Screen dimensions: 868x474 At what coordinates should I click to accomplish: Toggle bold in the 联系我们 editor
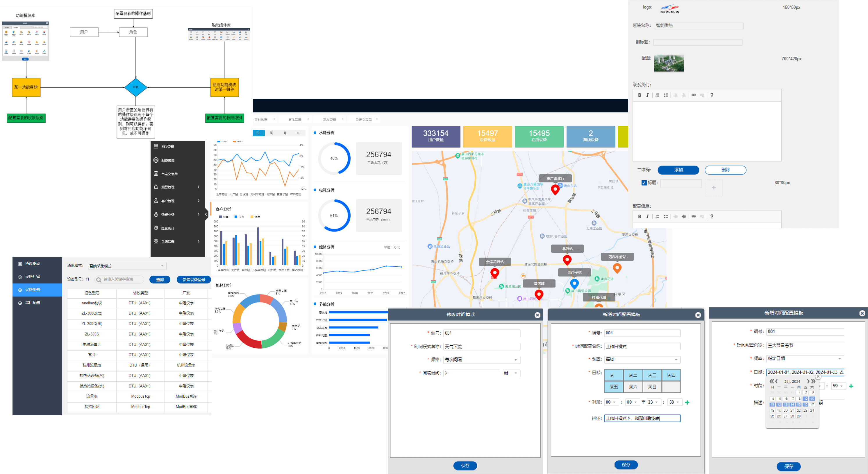point(639,95)
